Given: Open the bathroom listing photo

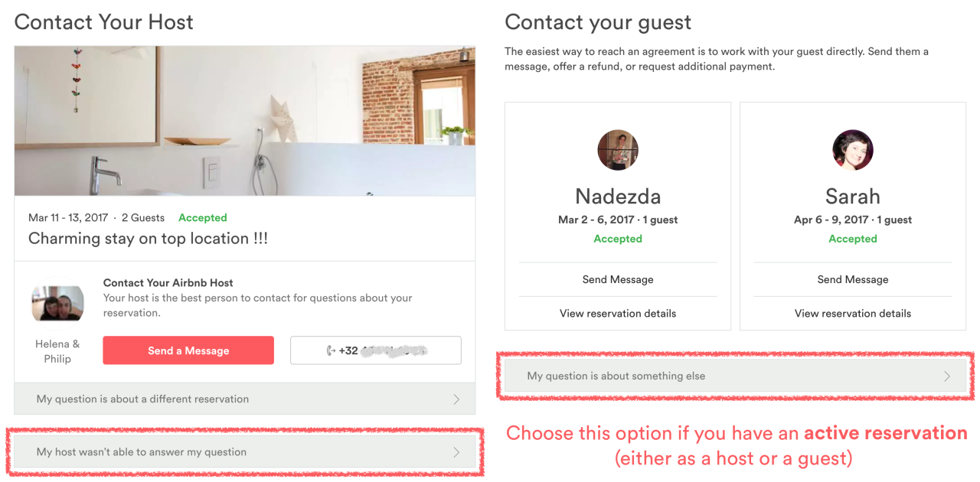Looking at the screenshot, I should click(245, 121).
